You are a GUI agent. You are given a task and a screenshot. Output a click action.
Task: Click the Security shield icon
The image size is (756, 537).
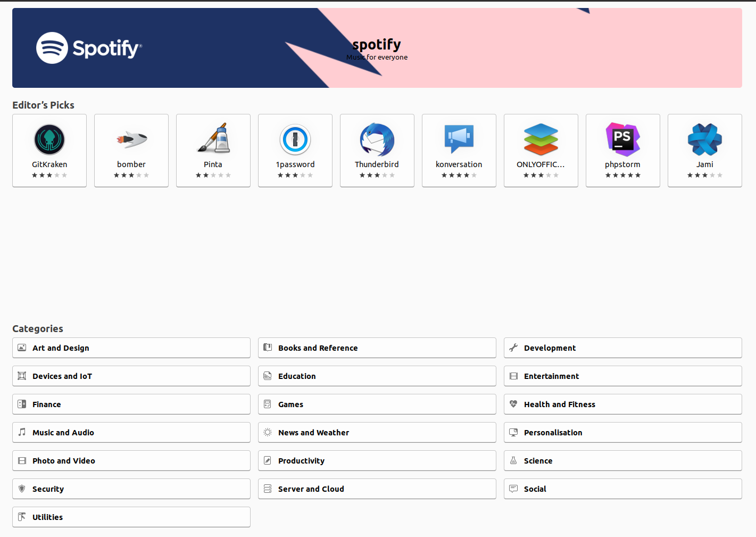point(22,489)
